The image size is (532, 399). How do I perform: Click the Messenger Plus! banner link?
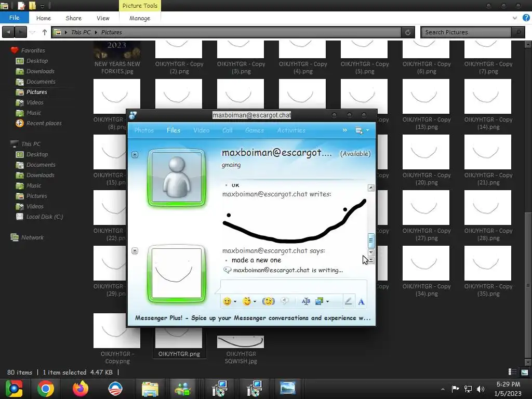tap(252, 318)
